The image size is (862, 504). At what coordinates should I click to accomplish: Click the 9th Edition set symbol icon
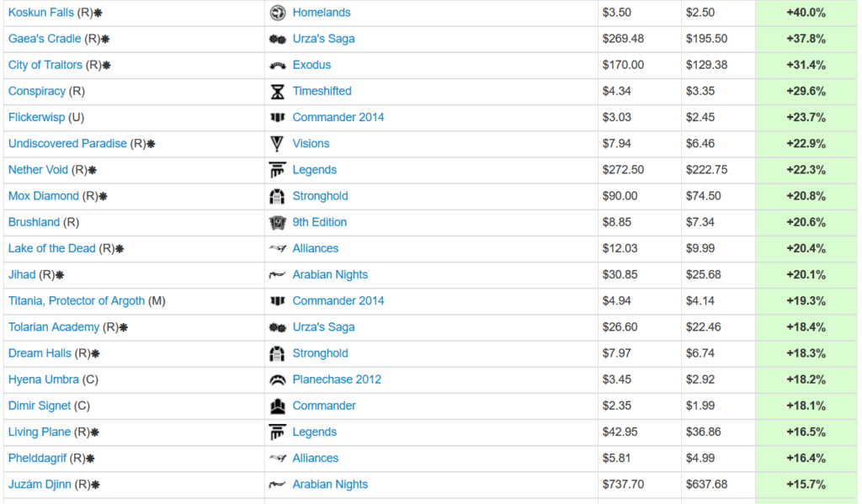[x=278, y=223]
